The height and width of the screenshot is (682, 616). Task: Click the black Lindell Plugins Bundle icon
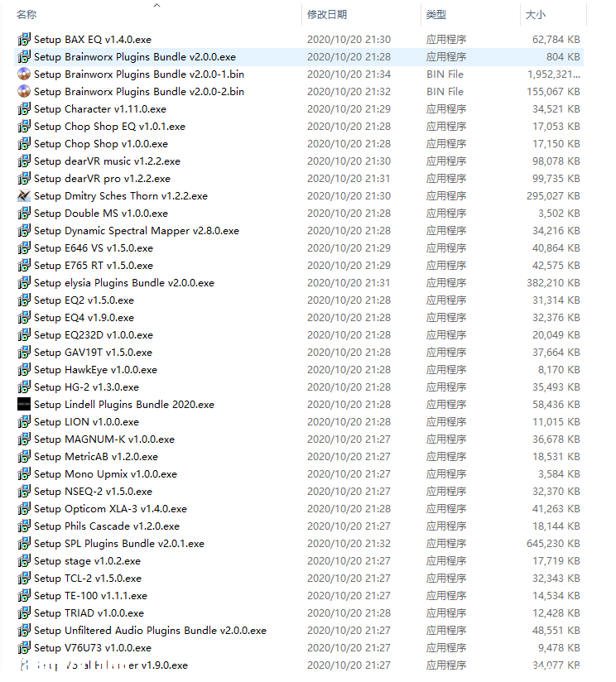[24, 405]
